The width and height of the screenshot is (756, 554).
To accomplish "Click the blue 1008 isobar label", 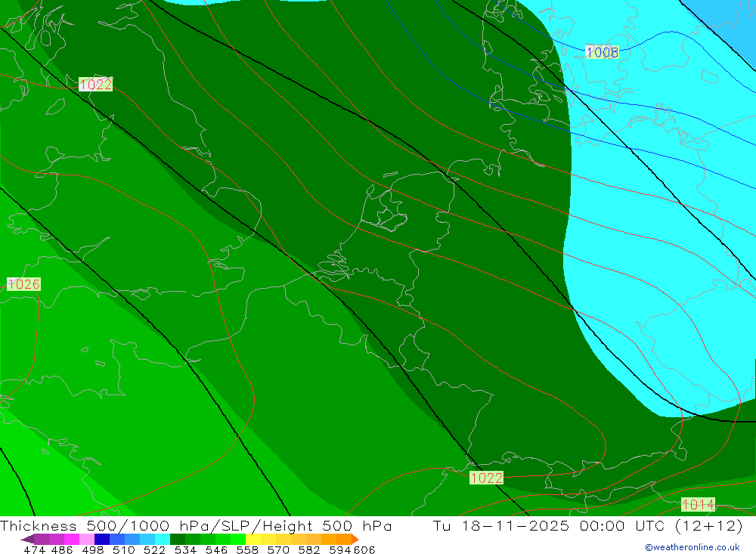I will click(603, 52).
